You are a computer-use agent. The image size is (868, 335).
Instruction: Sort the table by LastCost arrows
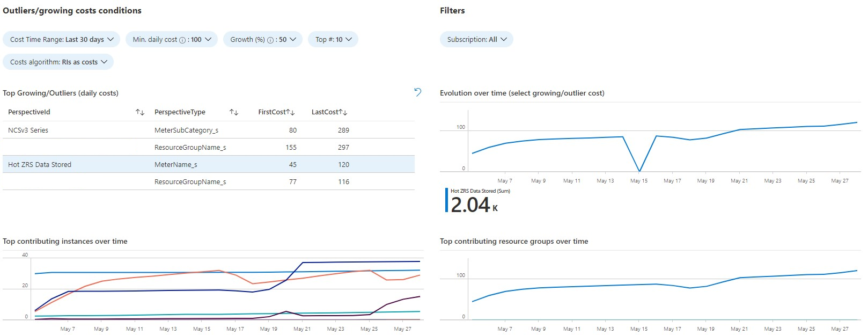343,112
